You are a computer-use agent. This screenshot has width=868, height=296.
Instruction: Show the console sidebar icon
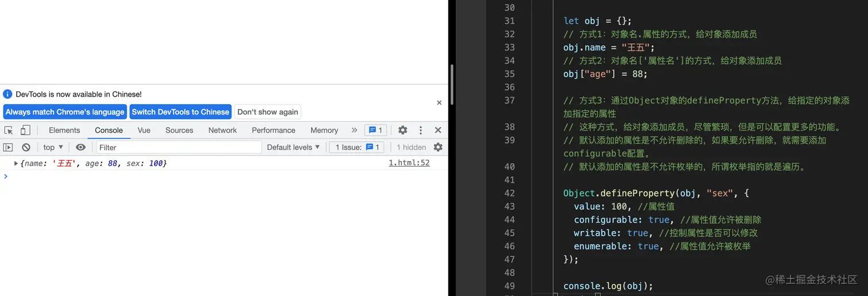click(x=8, y=148)
